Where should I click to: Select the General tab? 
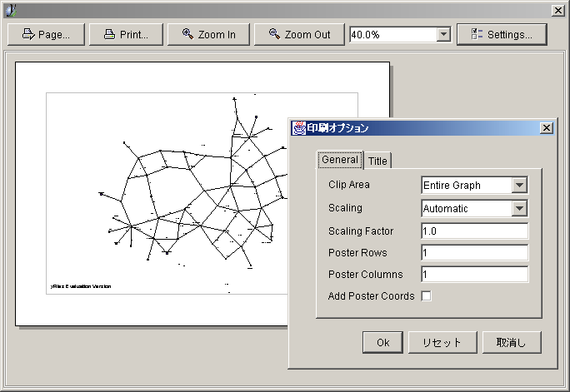click(340, 160)
